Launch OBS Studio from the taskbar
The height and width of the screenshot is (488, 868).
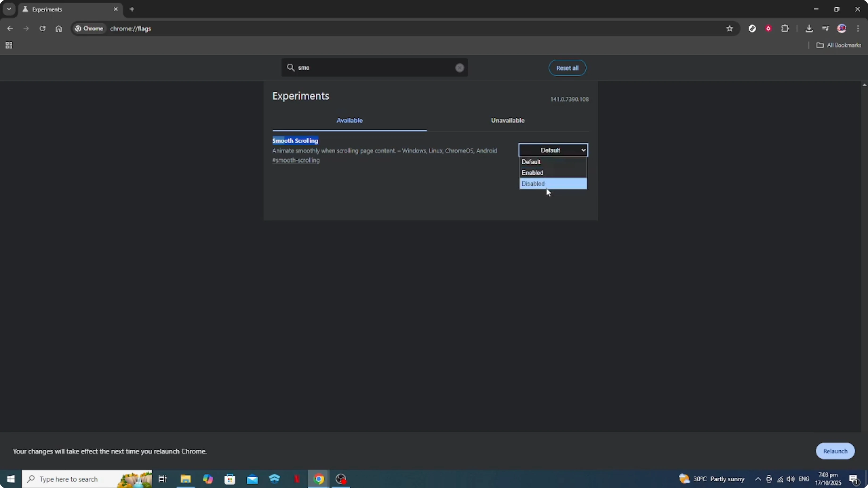click(341, 479)
